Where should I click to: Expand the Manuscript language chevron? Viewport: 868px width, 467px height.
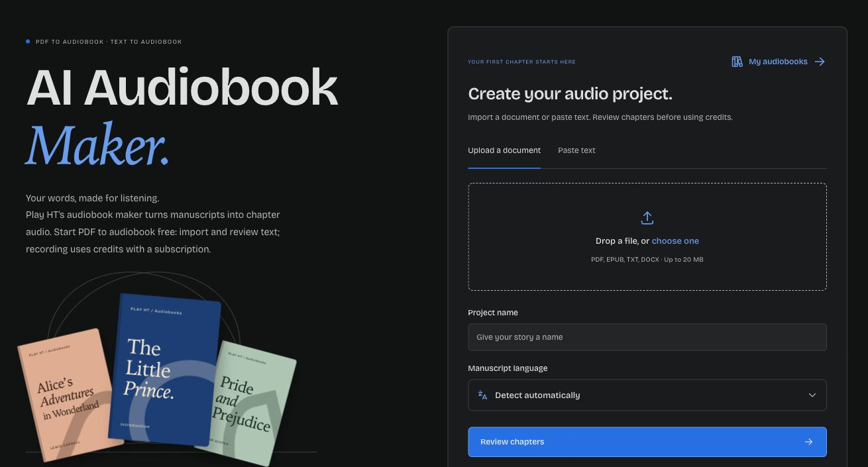[812, 395]
